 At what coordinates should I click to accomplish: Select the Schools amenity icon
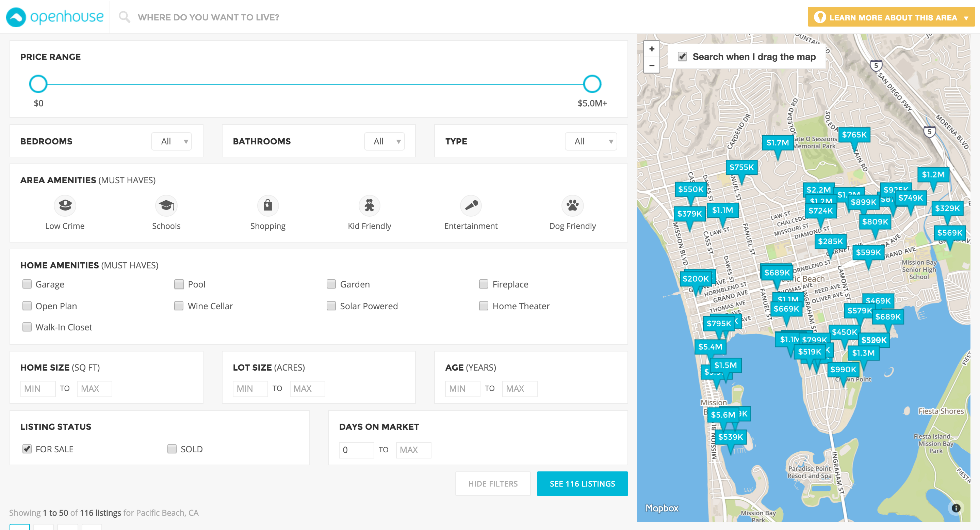166,206
